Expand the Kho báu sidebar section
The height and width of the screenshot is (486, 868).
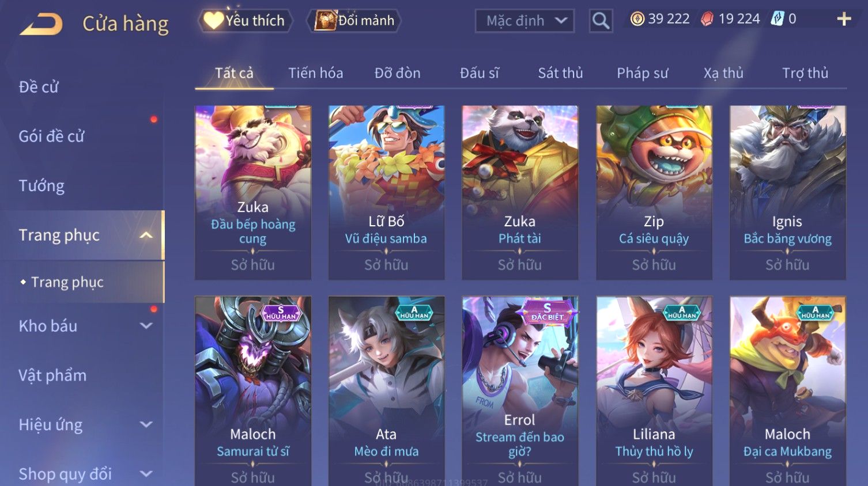pos(146,326)
